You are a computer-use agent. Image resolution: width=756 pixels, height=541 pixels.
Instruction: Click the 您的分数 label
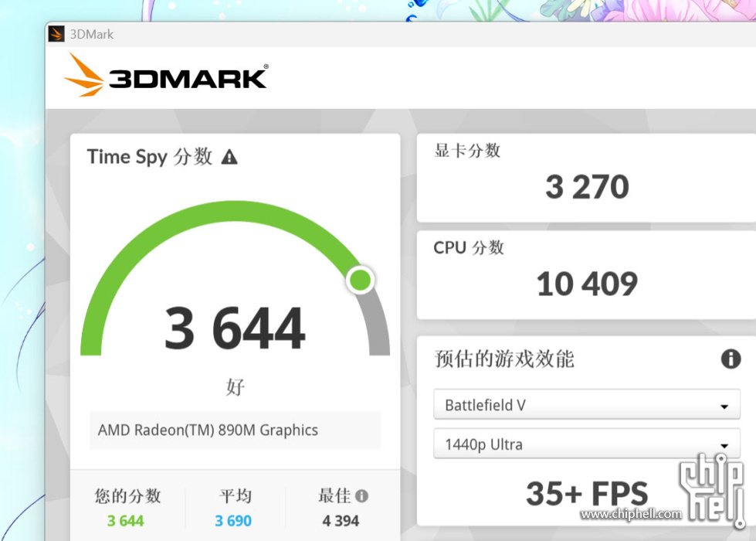(x=127, y=495)
